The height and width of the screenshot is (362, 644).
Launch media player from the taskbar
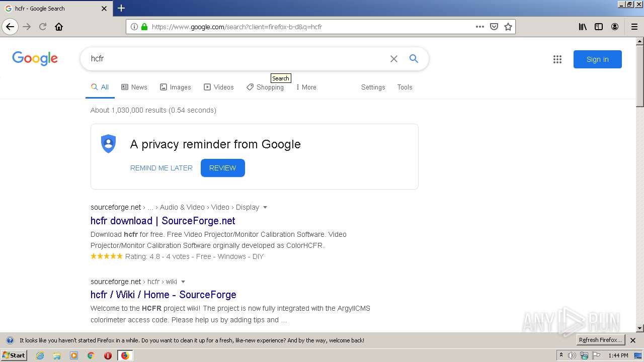click(74, 355)
